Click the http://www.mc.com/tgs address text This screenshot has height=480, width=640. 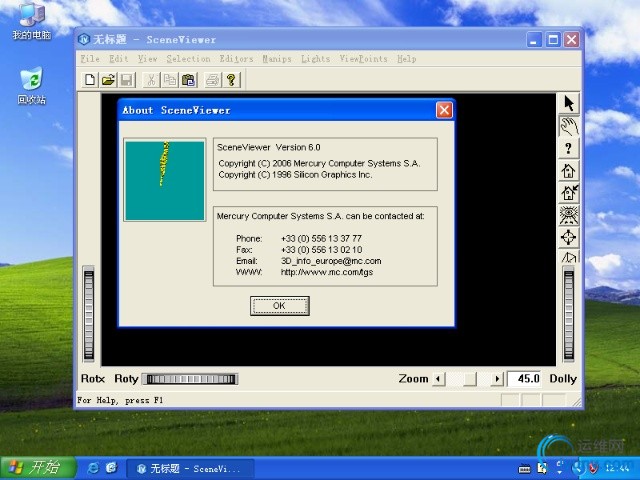point(327,272)
